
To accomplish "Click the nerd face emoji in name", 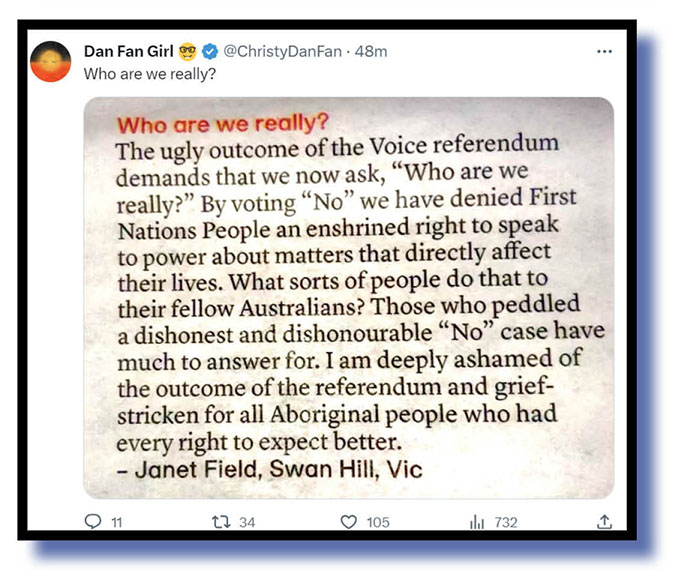I will [190, 51].
